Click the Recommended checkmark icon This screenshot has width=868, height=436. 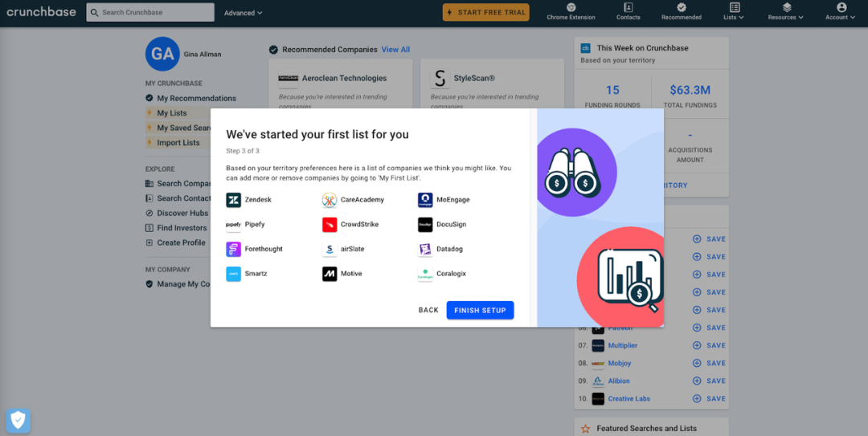[x=681, y=7]
